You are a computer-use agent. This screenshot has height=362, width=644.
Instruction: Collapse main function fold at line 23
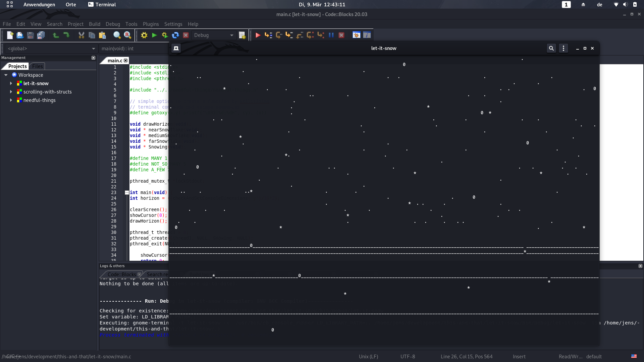point(127,193)
